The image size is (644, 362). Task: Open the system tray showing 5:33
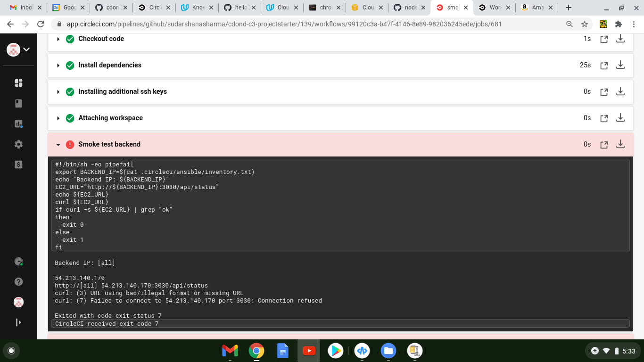tap(612, 351)
